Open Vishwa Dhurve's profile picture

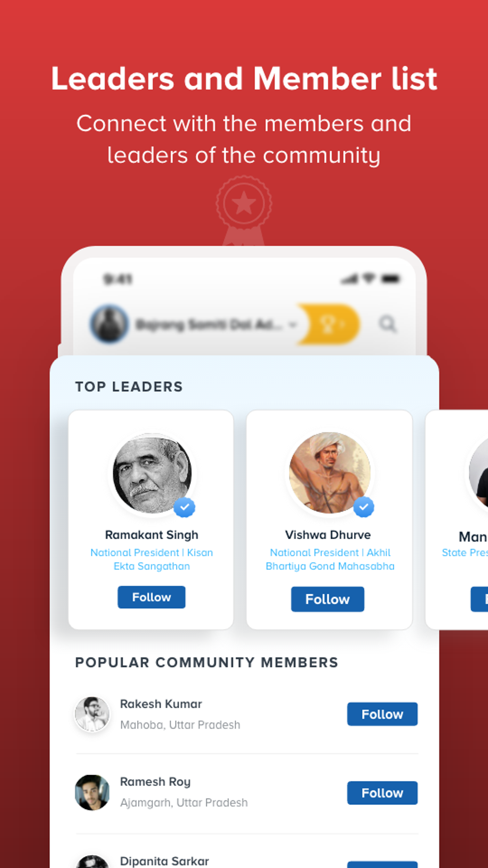[330, 473]
